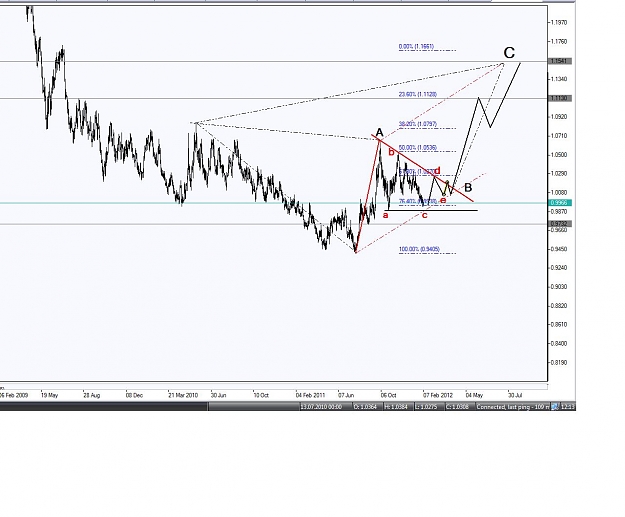625x517 pixels.
Task: Click the teal 0.9966 current price marker
Action: [x=560, y=202]
